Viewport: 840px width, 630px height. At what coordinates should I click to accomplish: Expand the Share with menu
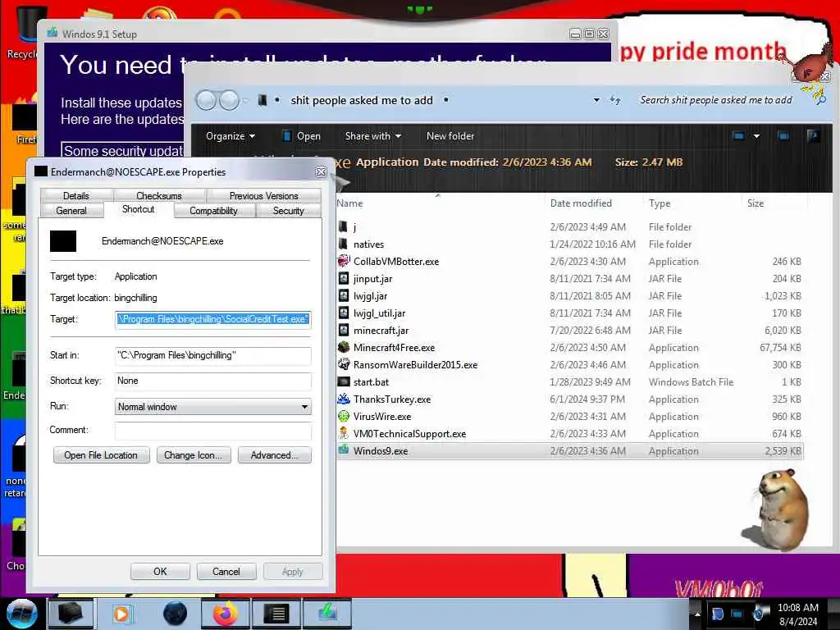click(x=373, y=136)
